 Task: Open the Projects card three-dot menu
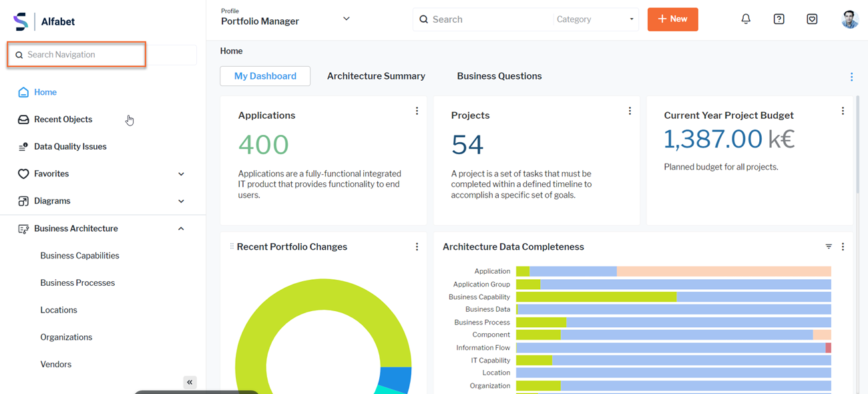[630, 112]
